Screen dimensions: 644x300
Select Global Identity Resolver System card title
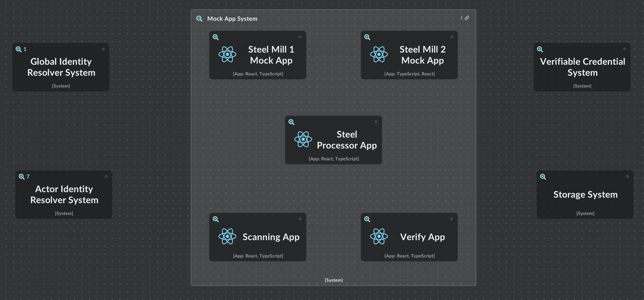pyautogui.click(x=61, y=67)
